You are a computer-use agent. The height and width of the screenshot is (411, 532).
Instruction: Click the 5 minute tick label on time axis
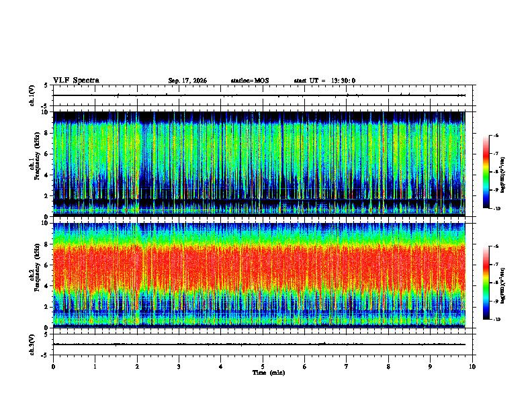(x=263, y=367)
